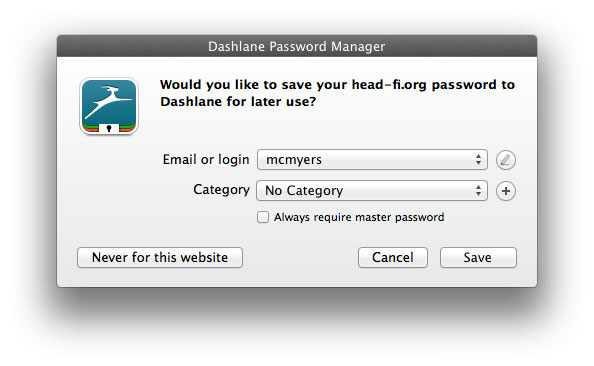594x366 pixels.
Task: Enable Always require master password checkbox
Action: [263, 217]
